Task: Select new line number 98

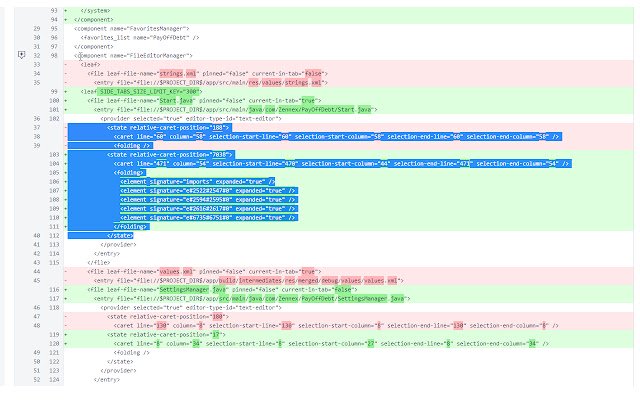Action: (x=54, y=56)
